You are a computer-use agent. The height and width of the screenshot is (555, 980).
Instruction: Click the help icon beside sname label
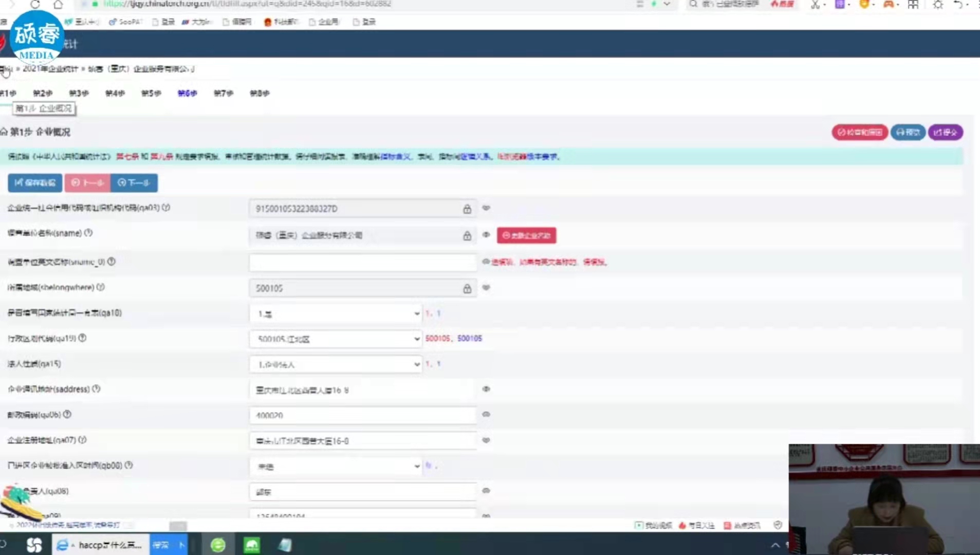pos(88,233)
